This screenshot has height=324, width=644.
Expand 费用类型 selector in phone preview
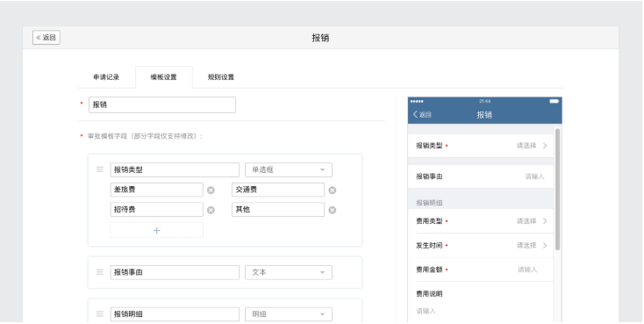click(x=481, y=221)
